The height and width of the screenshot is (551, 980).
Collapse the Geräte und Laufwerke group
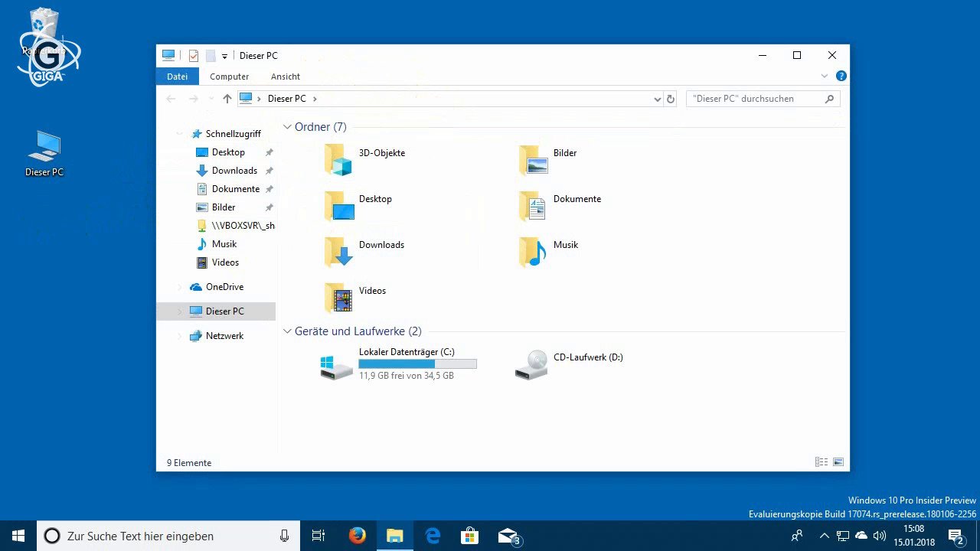pos(288,331)
